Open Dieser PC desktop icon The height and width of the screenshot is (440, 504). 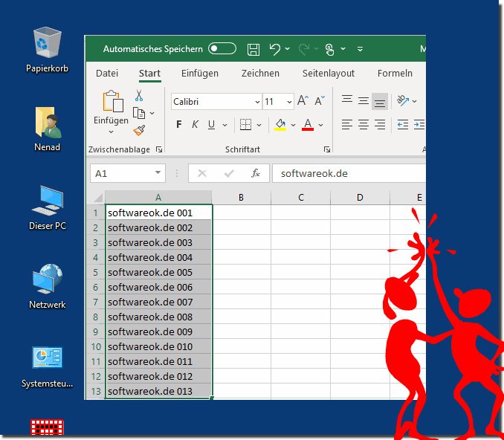pos(48,207)
